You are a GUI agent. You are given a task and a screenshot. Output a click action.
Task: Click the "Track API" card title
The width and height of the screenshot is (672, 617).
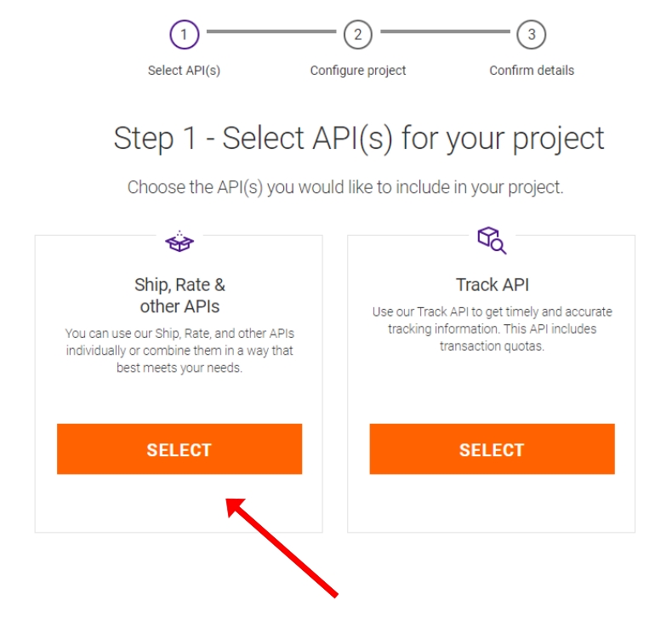click(x=492, y=285)
